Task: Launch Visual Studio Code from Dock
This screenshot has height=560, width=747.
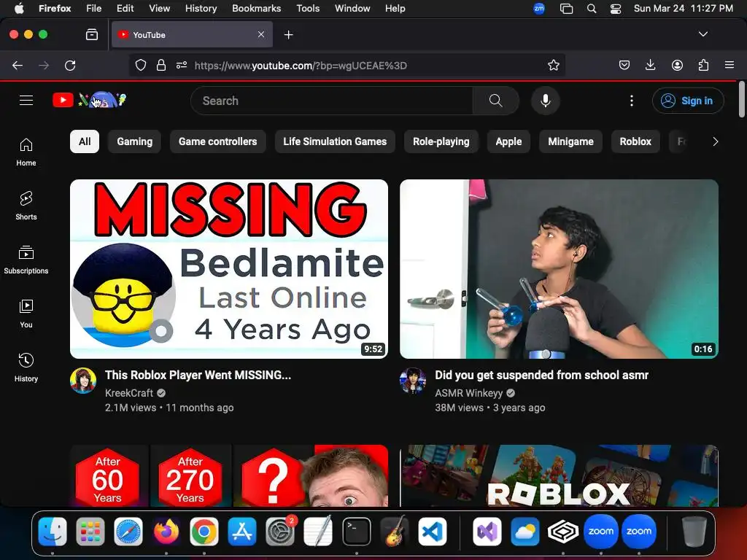Action: click(433, 531)
